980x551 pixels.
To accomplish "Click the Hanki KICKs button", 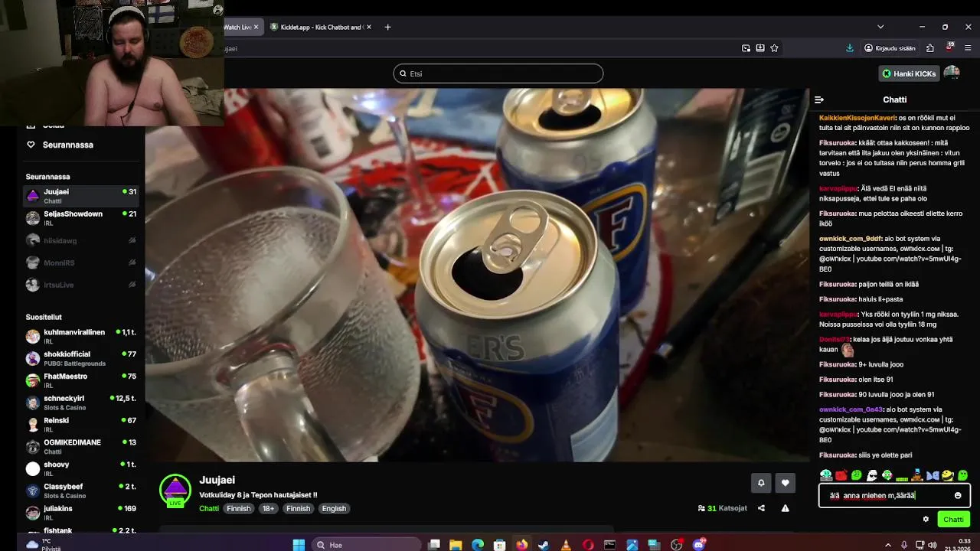I will pyautogui.click(x=909, y=73).
